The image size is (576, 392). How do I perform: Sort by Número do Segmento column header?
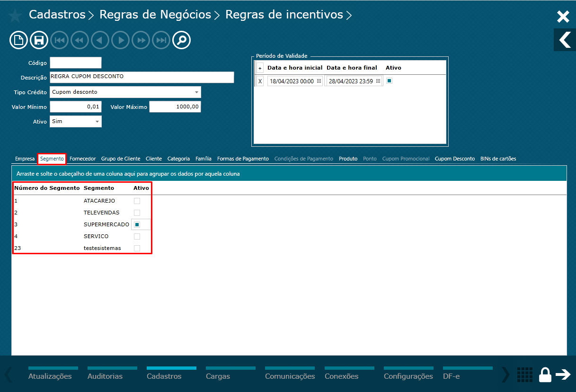pos(47,188)
